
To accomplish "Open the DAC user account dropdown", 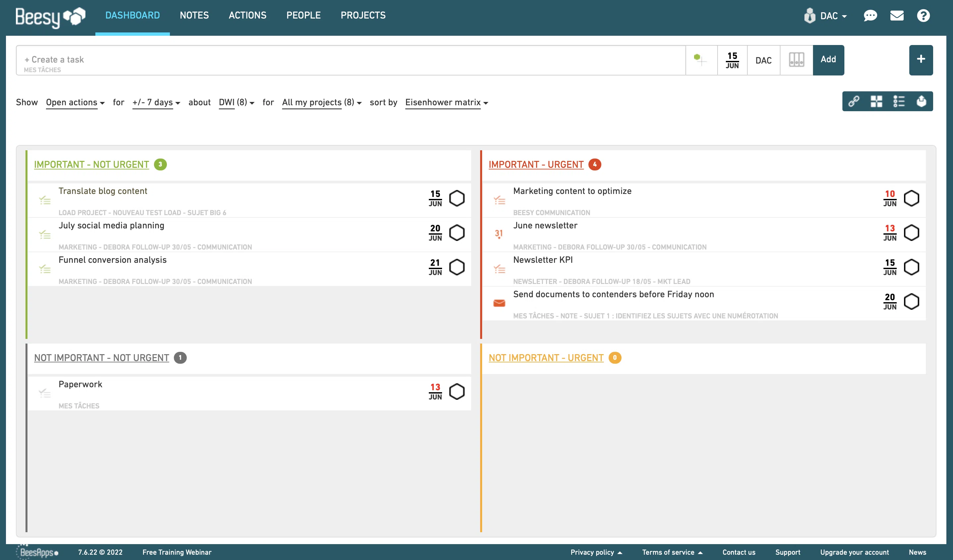I will [826, 16].
